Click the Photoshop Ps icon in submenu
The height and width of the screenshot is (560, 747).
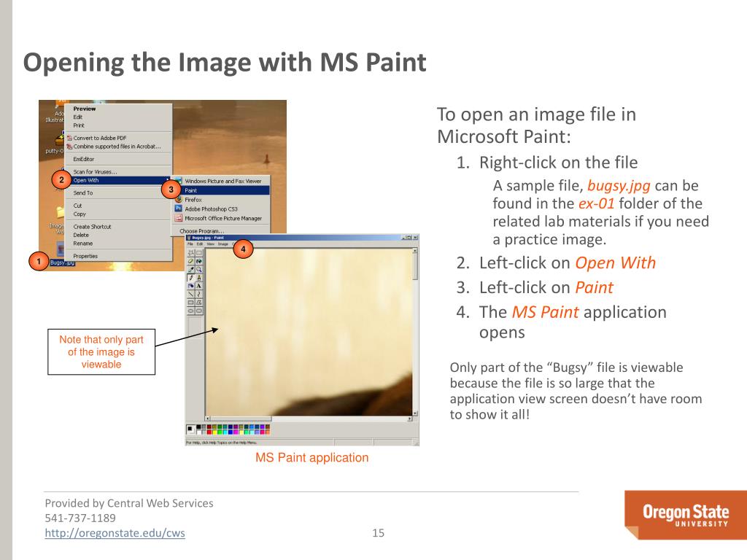(179, 209)
